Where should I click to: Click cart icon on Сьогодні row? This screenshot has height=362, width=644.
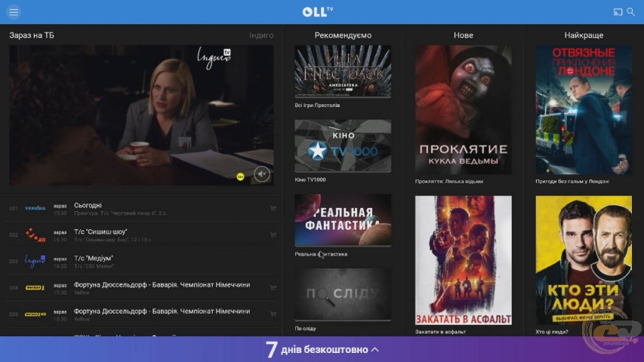(273, 208)
